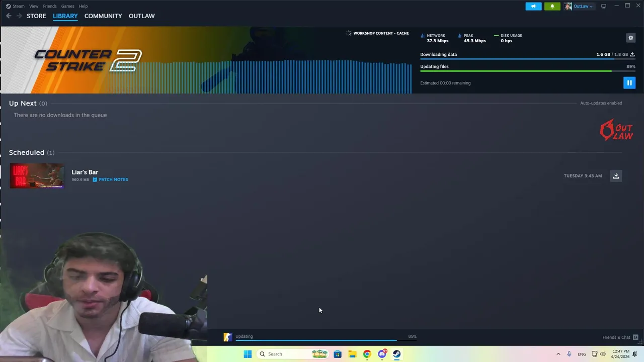Open the megaphone announcements button

[533, 6]
